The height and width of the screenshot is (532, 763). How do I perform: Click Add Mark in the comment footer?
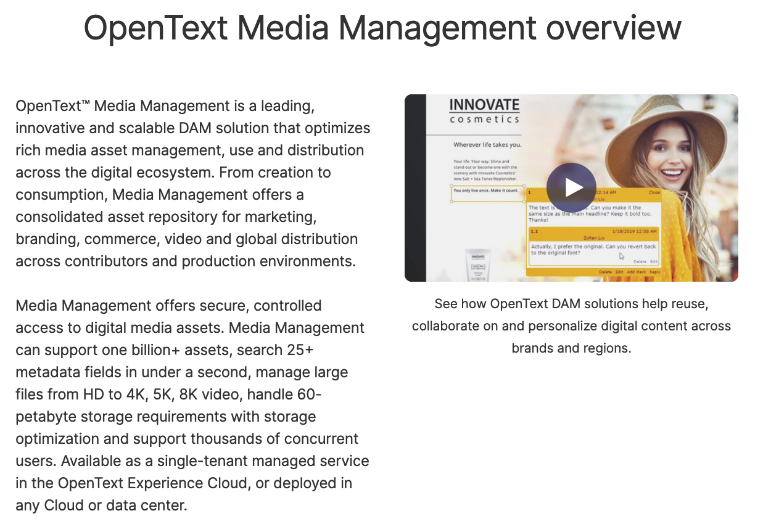tap(636, 272)
